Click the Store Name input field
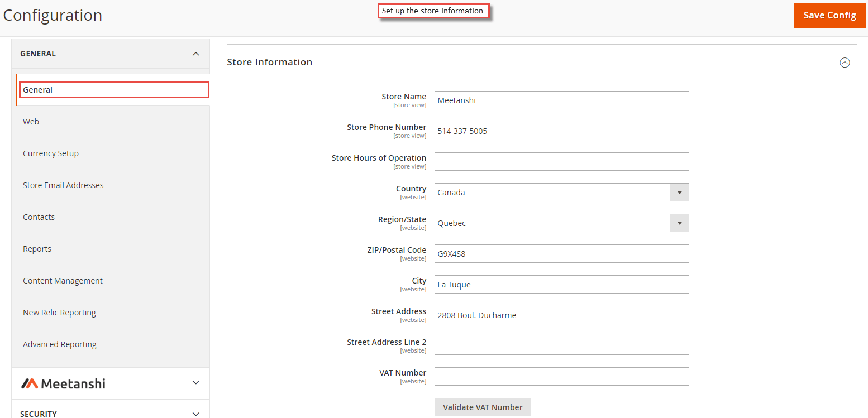The width and height of the screenshot is (868, 418). click(x=561, y=100)
